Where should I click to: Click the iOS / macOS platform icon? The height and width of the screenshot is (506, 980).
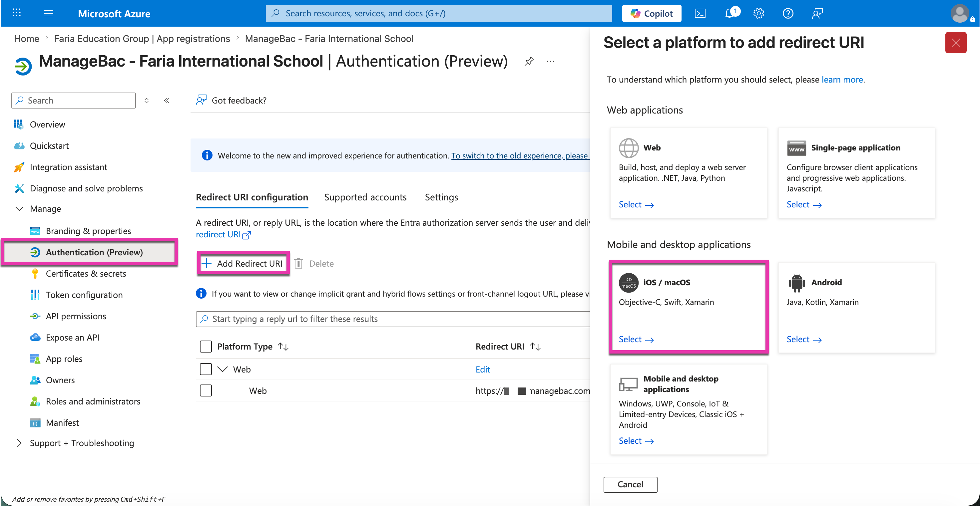(x=629, y=283)
